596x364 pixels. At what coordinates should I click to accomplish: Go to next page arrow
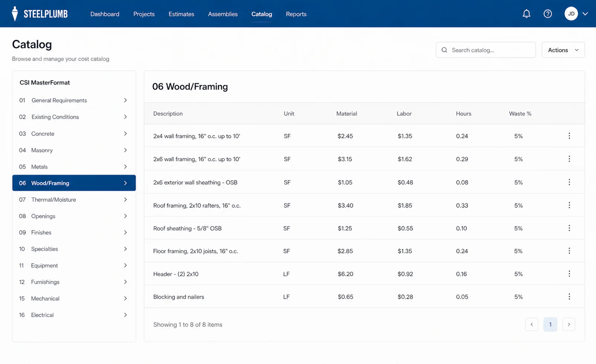tap(569, 324)
